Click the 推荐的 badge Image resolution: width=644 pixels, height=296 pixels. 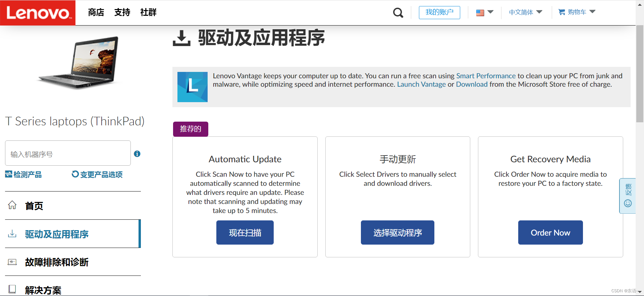[191, 129]
